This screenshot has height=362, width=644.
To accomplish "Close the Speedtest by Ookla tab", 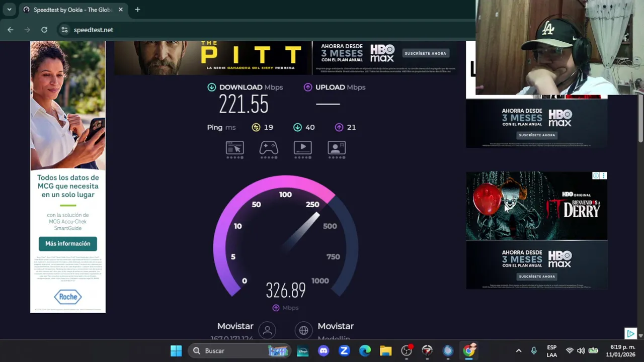I will tap(121, 10).
